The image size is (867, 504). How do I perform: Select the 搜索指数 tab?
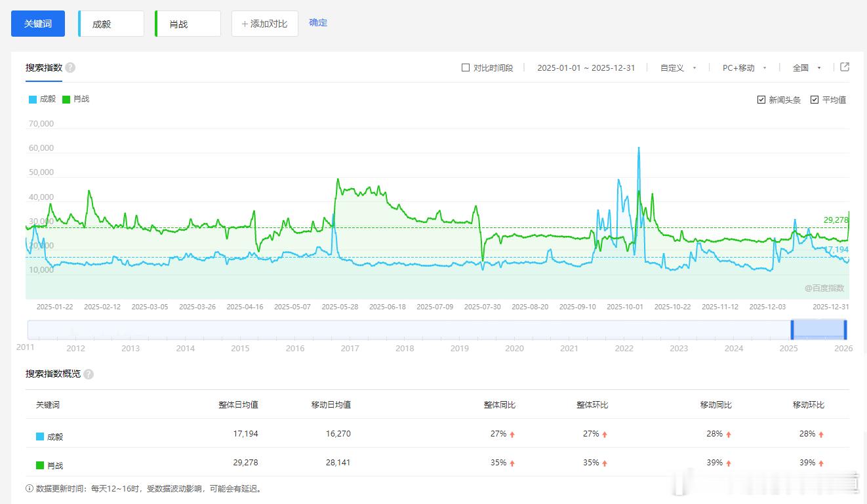(x=44, y=68)
